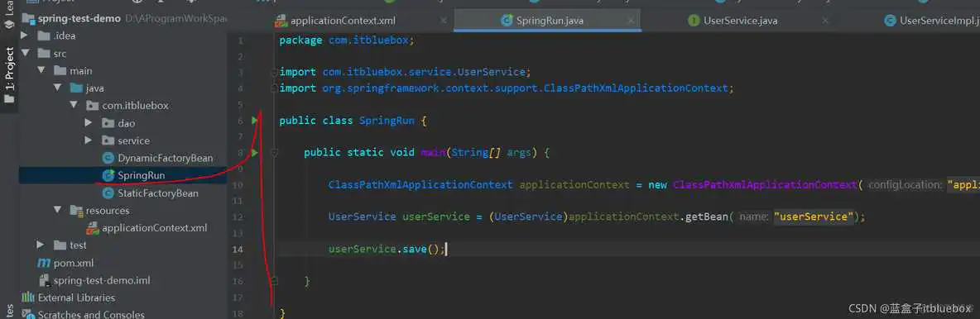Collapse the main method fold marker
The image size is (980, 319).
point(274,152)
